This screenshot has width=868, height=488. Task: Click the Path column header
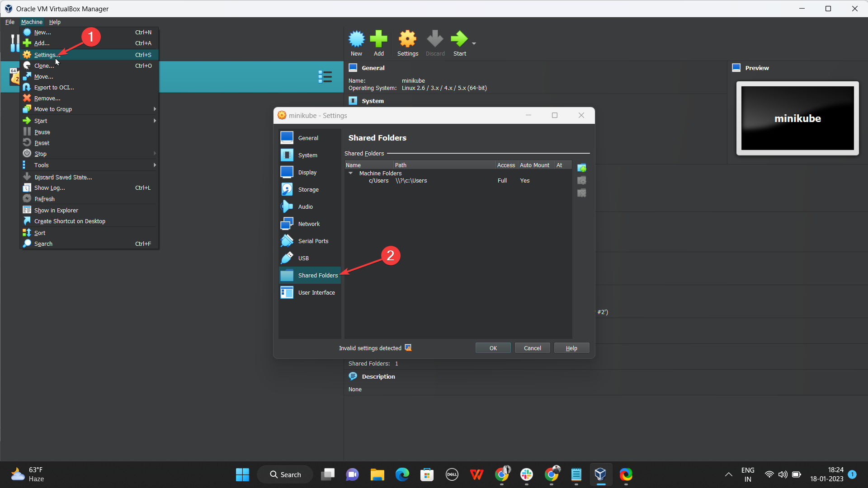(444, 165)
